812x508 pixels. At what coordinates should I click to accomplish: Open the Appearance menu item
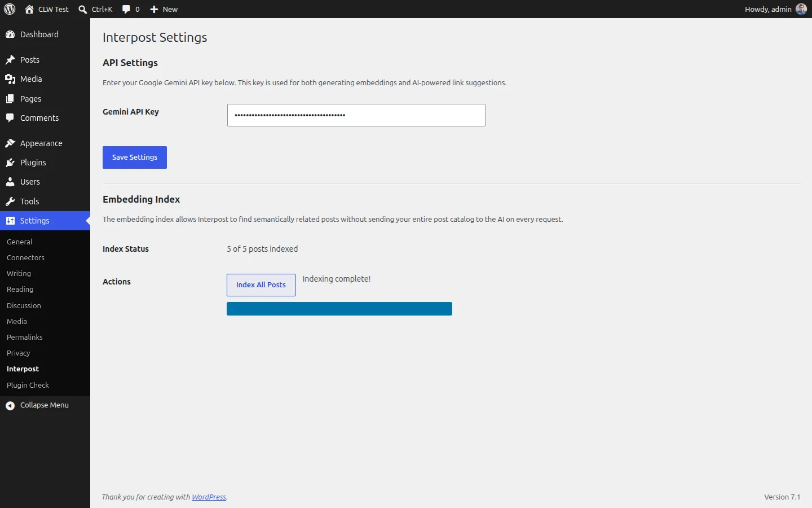coord(45,143)
